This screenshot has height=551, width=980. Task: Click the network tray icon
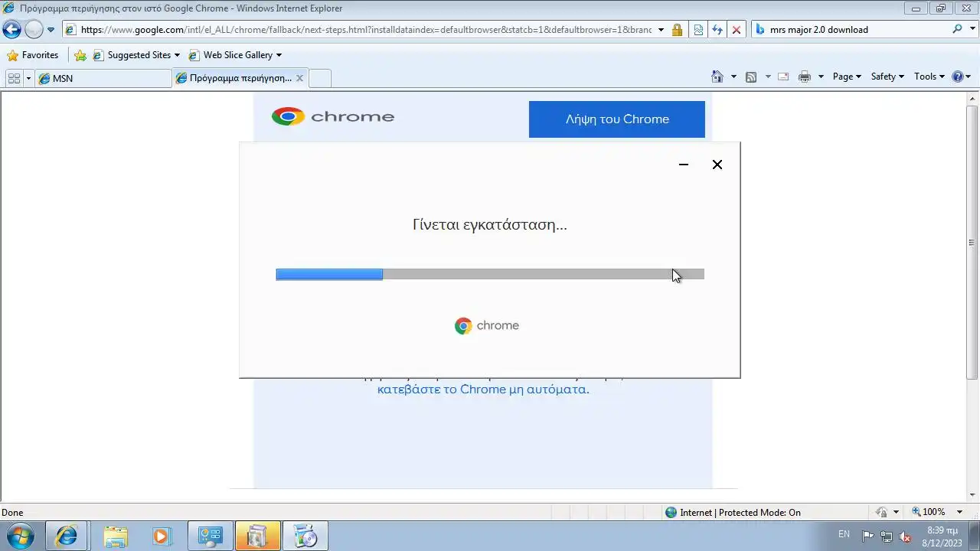click(887, 536)
